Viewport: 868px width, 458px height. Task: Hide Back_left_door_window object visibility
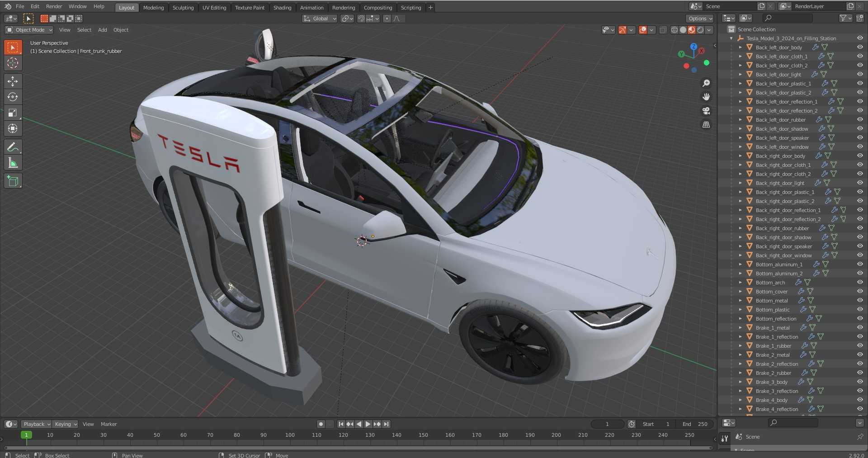(860, 146)
